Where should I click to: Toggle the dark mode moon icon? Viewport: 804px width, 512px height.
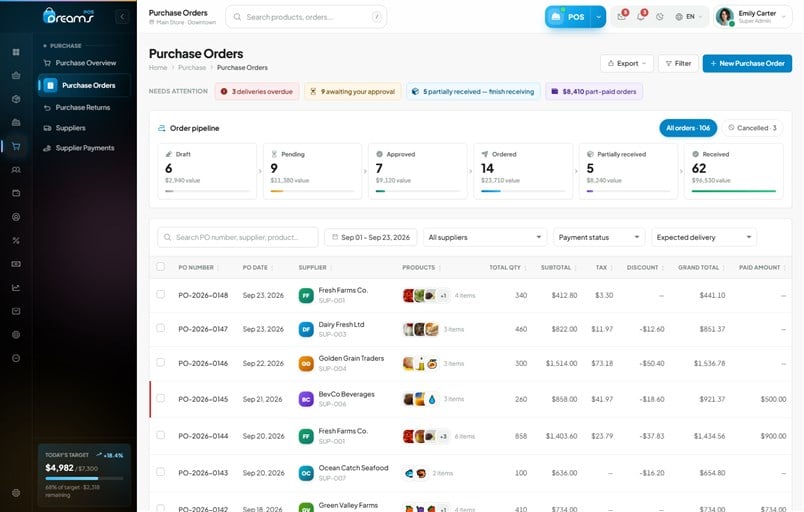click(x=660, y=17)
